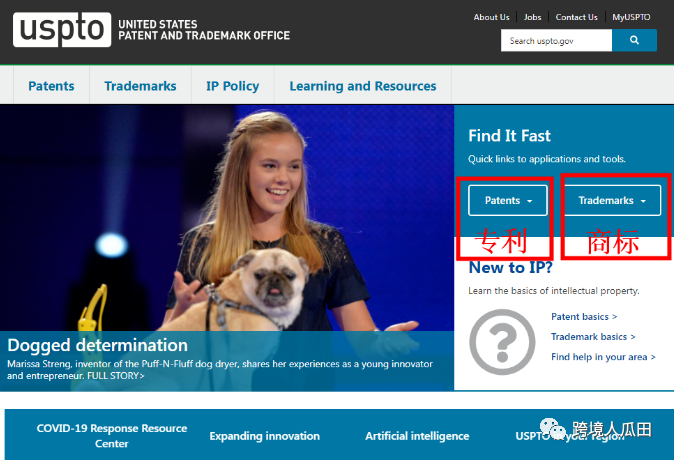The width and height of the screenshot is (674, 460).
Task: Open COVID-19 Response Resource Center
Action: (112, 435)
